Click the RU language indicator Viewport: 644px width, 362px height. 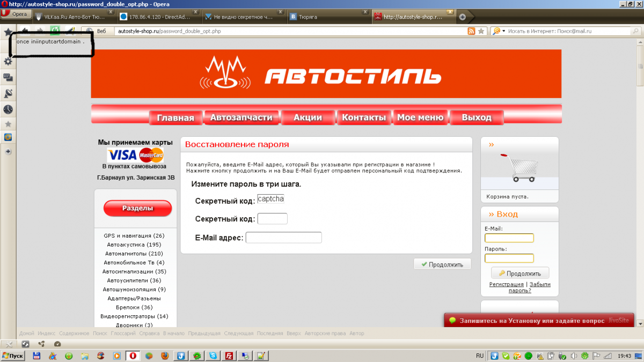coord(480,356)
